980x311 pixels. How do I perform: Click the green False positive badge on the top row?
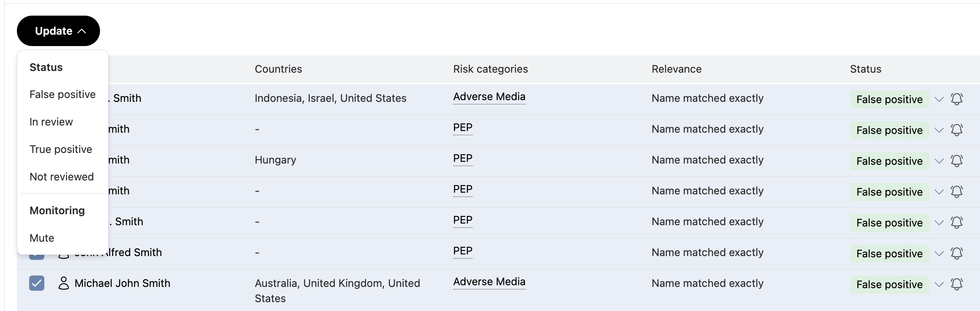pyautogui.click(x=889, y=99)
